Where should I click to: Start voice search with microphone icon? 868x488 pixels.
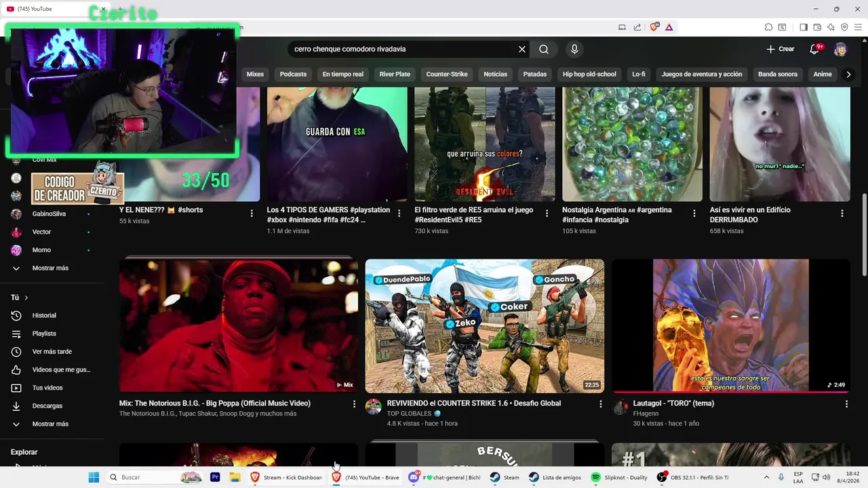(x=574, y=49)
